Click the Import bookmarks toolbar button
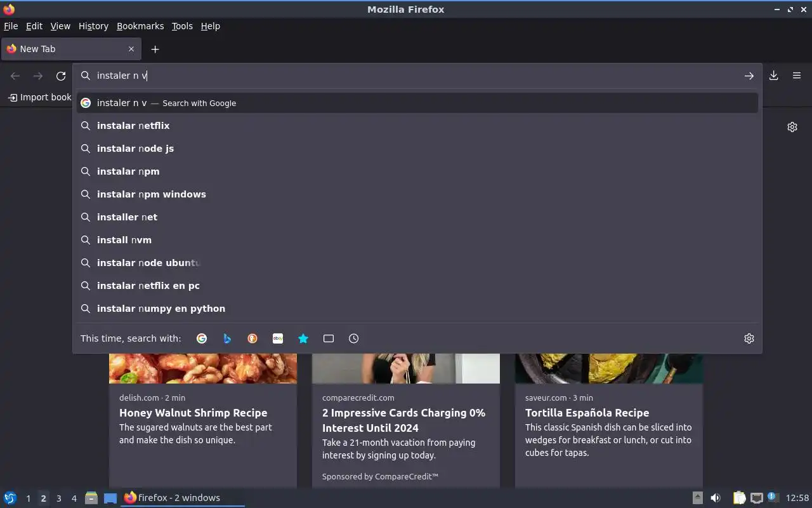812x508 pixels. click(39, 97)
